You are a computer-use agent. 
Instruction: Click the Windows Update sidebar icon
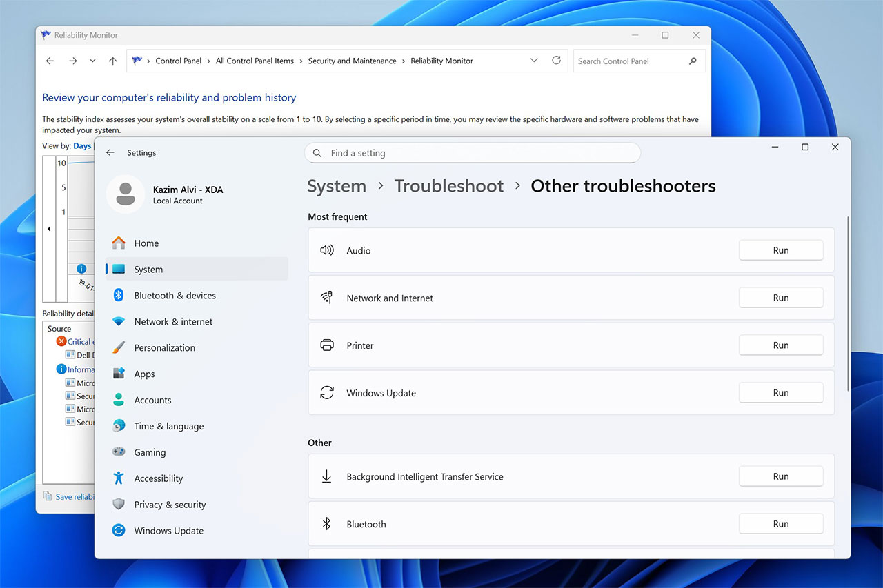119,531
